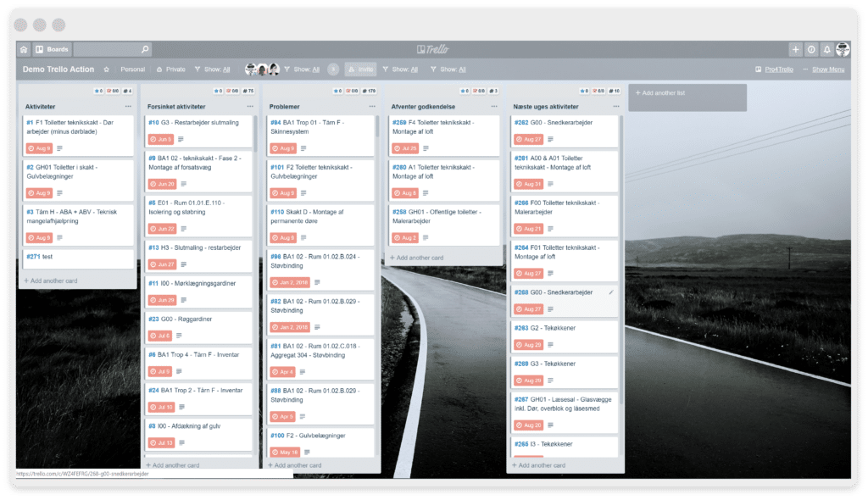Screen dimensions: 868x500
Task: Open Show Menu on the right
Action: pos(829,69)
